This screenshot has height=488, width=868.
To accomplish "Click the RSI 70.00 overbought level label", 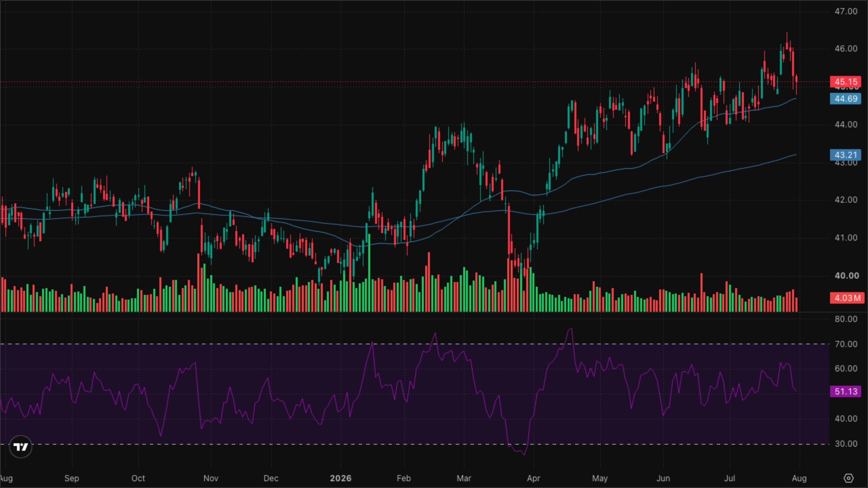I will pos(846,344).
